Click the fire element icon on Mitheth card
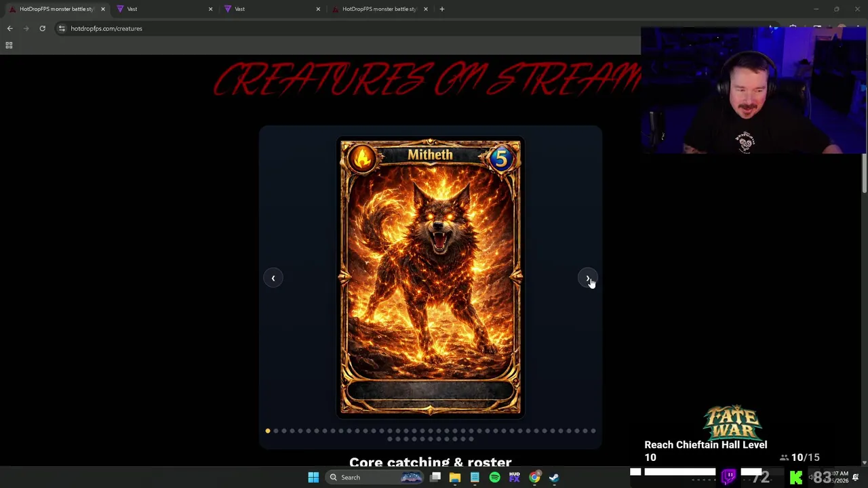 tap(362, 159)
